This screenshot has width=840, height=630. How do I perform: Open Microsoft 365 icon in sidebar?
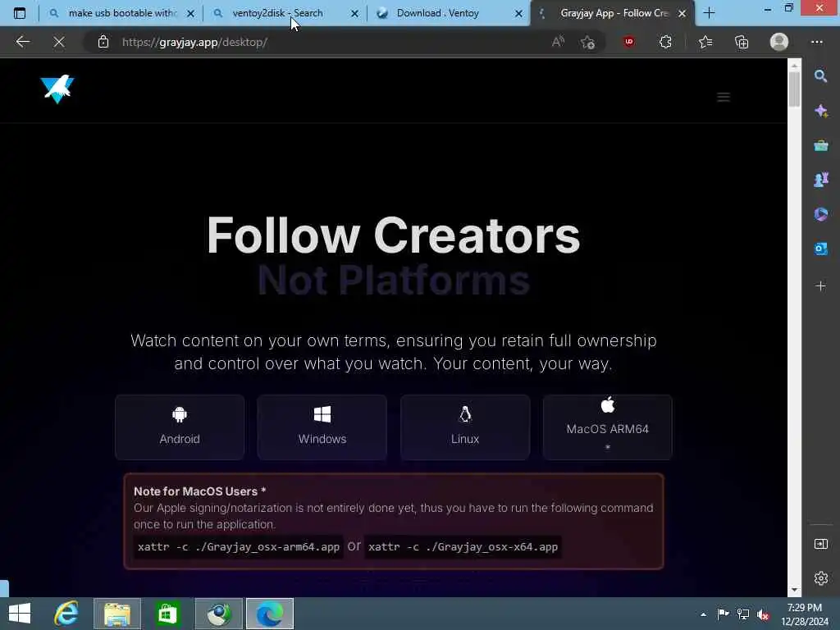[820, 214]
